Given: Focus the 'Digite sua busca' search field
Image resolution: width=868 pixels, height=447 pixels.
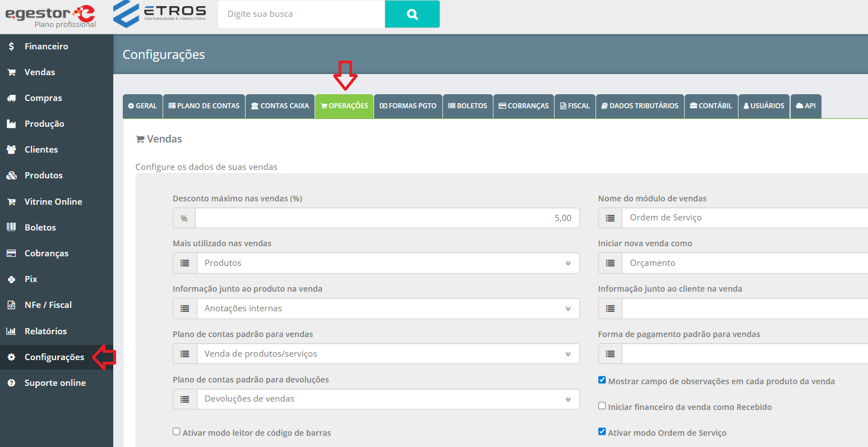Looking at the screenshot, I should [301, 14].
